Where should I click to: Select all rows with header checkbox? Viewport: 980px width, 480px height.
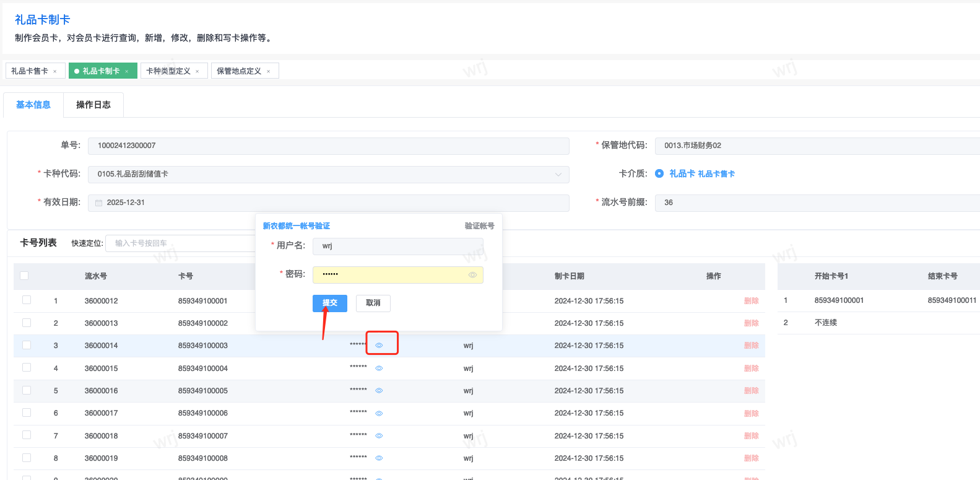point(24,276)
